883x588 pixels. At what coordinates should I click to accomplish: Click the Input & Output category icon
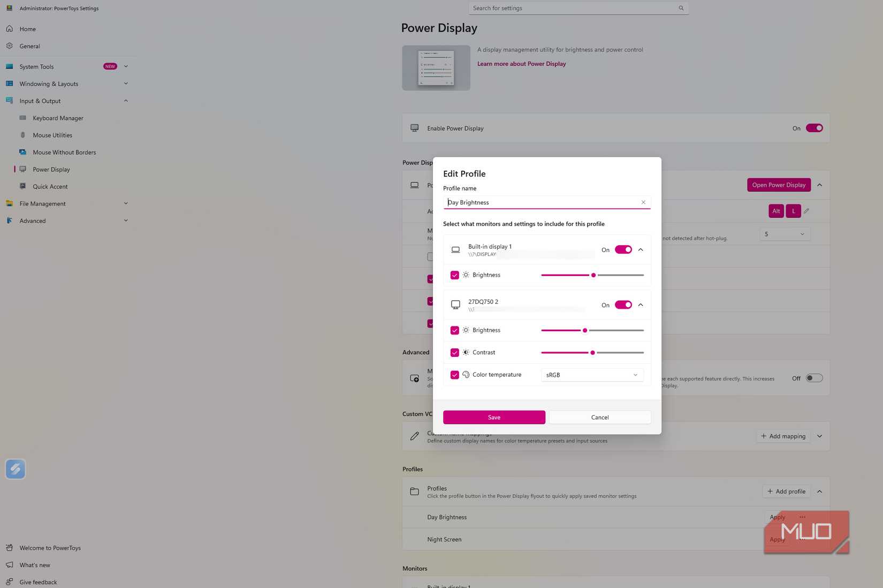(9, 101)
